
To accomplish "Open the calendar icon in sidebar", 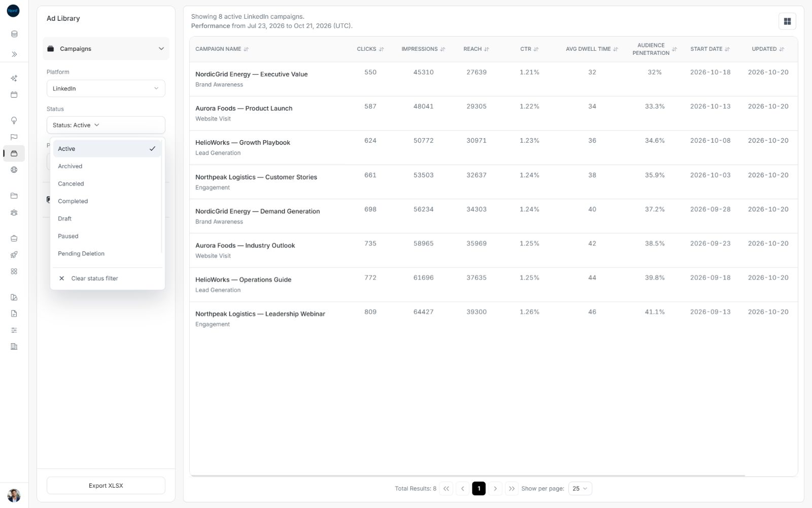I will click(x=14, y=94).
